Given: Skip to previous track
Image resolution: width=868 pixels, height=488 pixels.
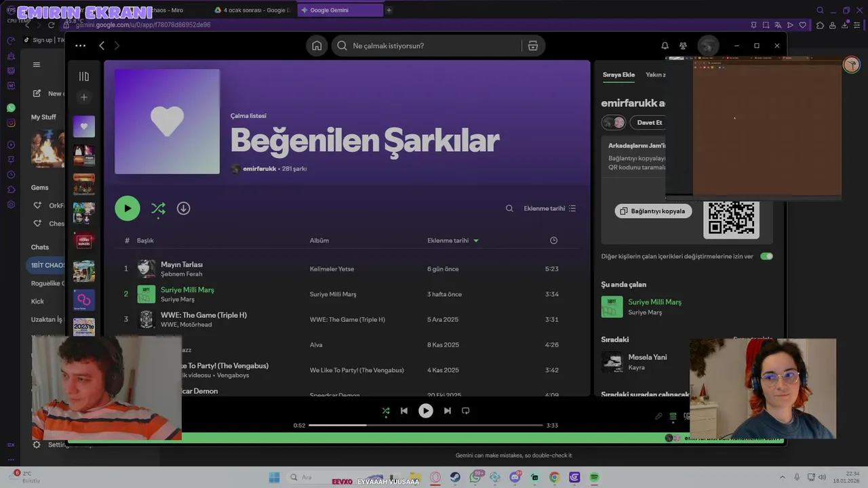Looking at the screenshot, I should (x=404, y=411).
